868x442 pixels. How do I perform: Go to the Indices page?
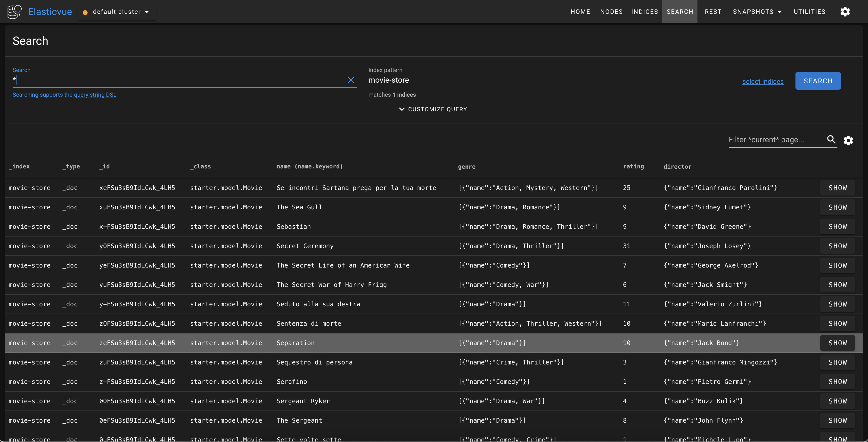click(644, 12)
